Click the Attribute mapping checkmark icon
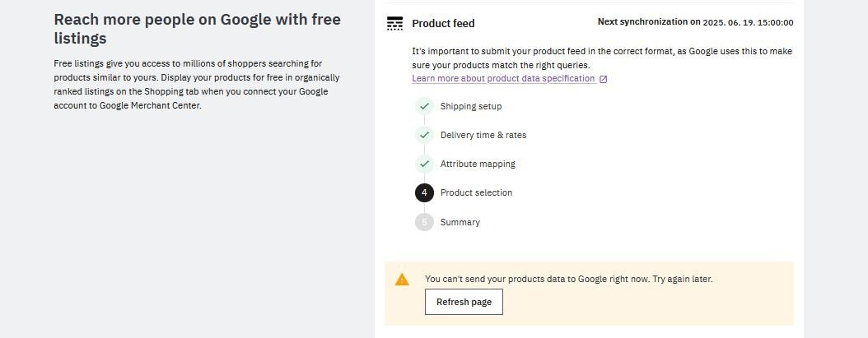Viewport: 868px width, 338px height. click(x=424, y=164)
